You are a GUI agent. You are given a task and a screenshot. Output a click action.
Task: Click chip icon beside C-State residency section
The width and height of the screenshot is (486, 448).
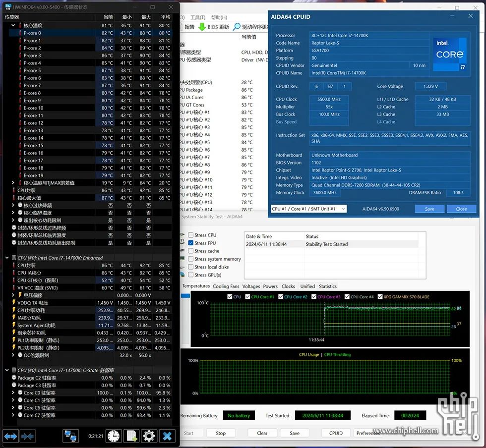coord(14,370)
